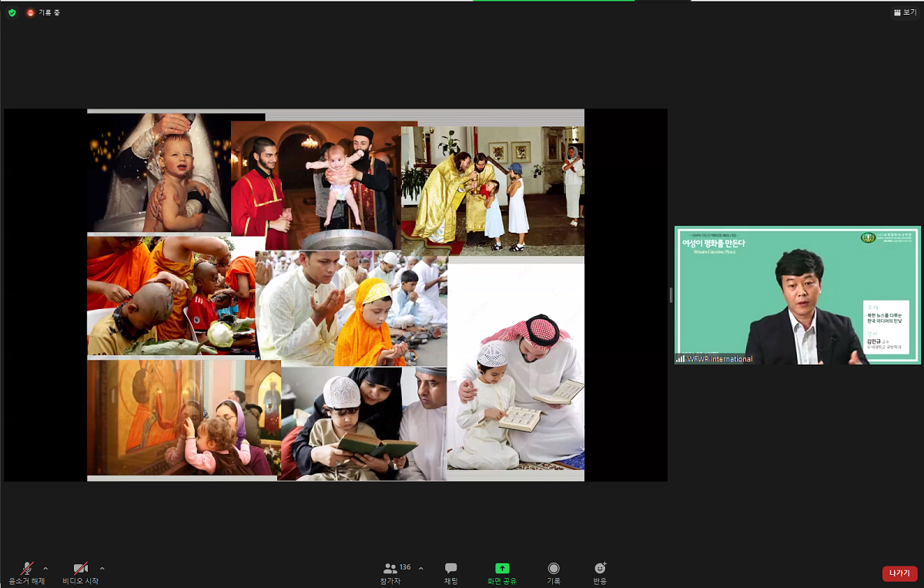Click the baby baptism photo top-left
Viewport: 924px width, 588px height.
coord(158,172)
